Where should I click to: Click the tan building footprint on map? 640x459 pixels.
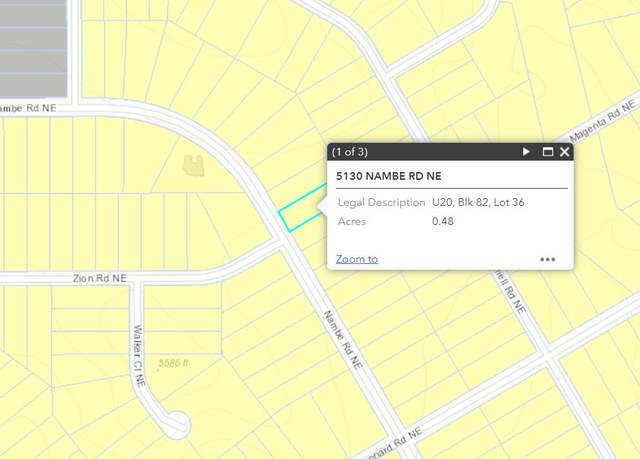pyautogui.click(x=193, y=165)
